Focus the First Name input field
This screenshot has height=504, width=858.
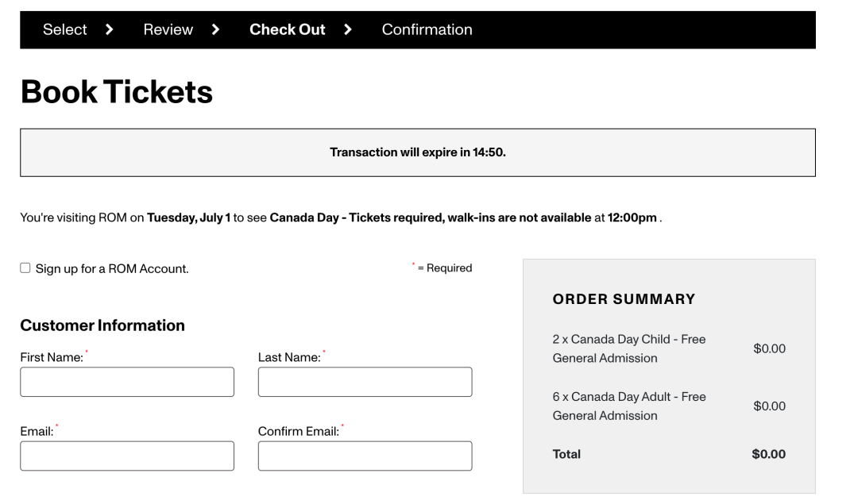tap(127, 382)
